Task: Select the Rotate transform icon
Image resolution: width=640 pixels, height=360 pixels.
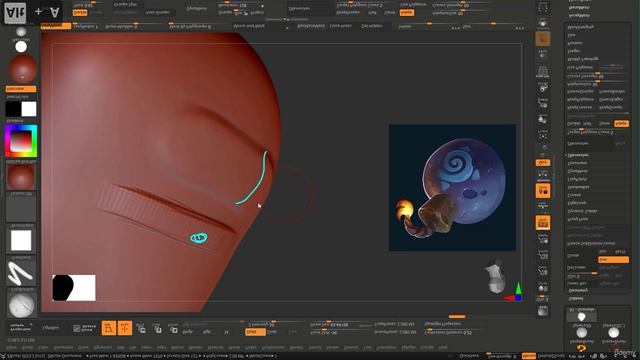Action: [x=173, y=328]
